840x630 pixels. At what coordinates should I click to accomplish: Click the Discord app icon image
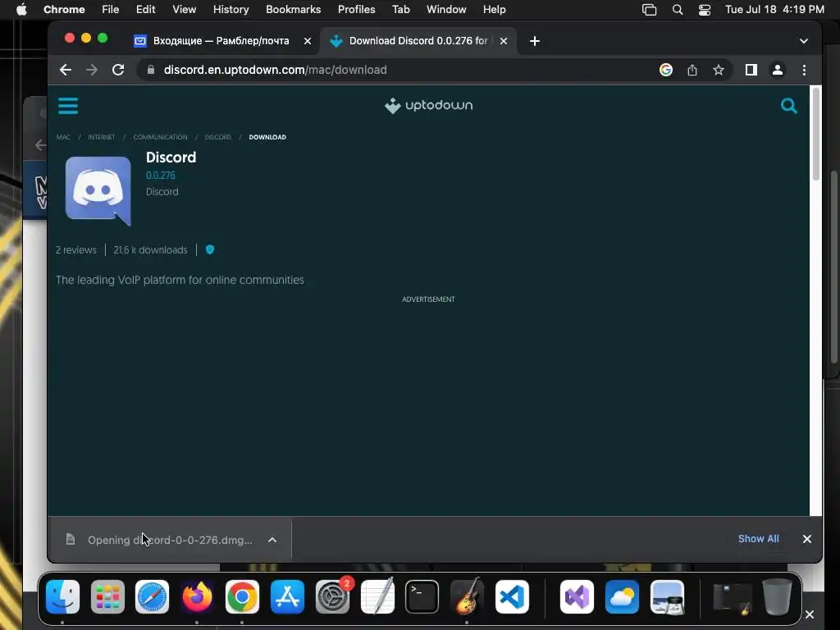coord(98,190)
